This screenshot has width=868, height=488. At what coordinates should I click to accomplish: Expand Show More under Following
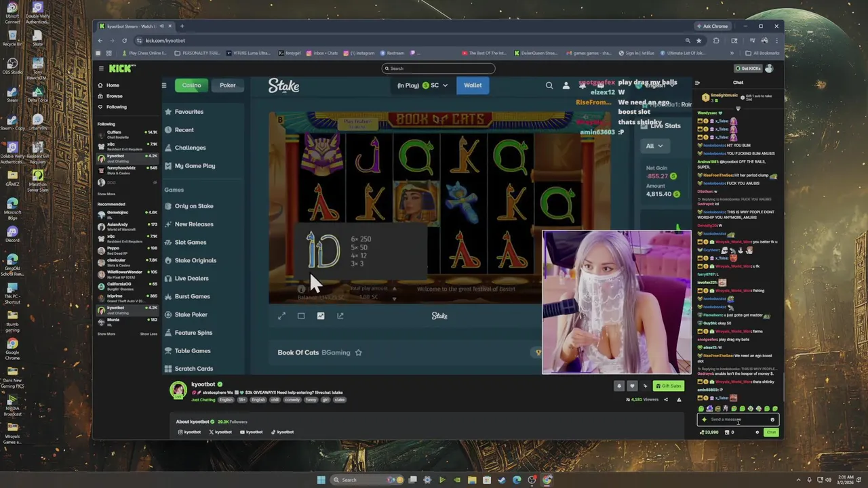click(x=106, y=195)
